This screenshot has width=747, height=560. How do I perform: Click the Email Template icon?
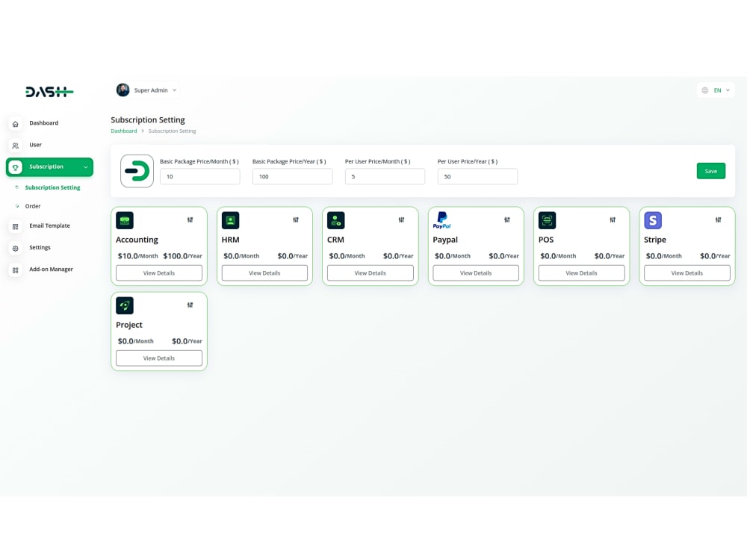(x=15, y=227)
